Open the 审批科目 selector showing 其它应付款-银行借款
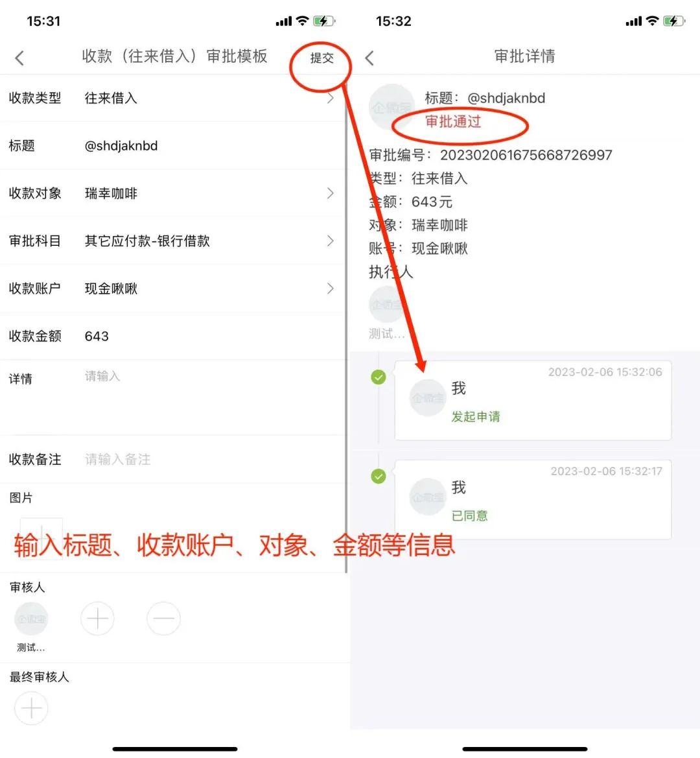The height and width of the screenshot is (758, 700). coord(173,241)
